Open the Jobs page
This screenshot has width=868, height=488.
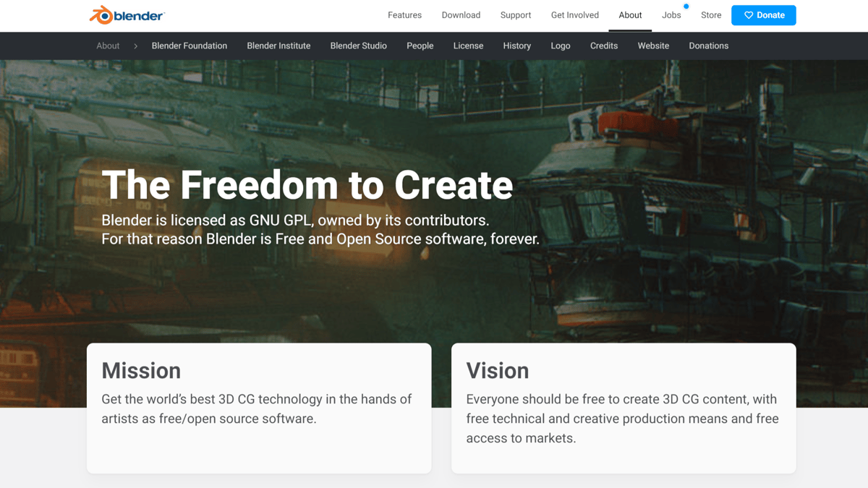coord(671,15)
